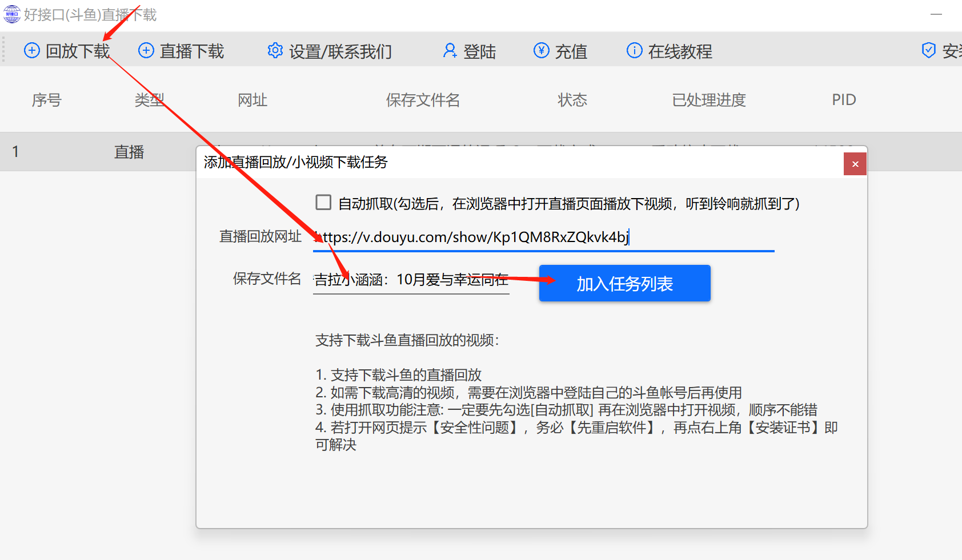Close the 添加直播回放 dialog
The image size is (962, 560).
[x=855, y=164]
